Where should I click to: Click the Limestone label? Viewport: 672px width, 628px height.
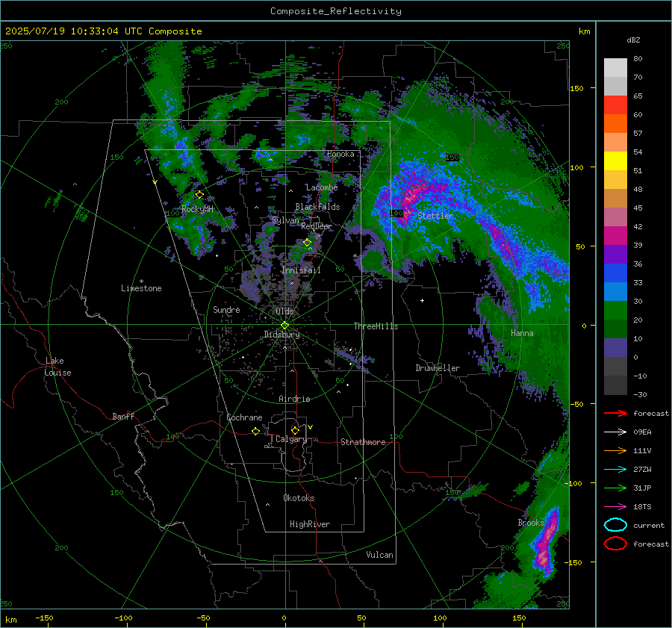[141, 288]
